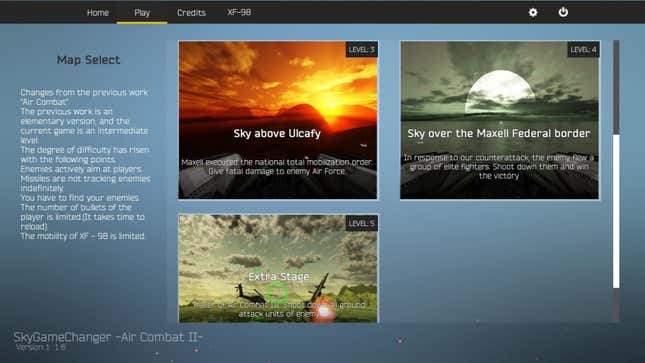This screenshot has width=645, height=363.
Task: Click the LEVEL: 3 badge
Action: [x=362, y=50]
